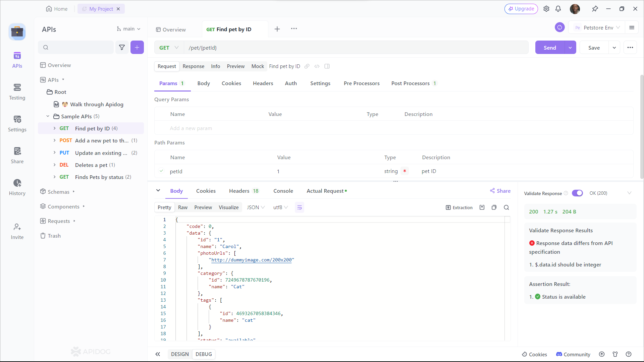Screen dimensions: 644x362
Task: Click the filter icon in APIs sidebar
Action: pos(122,47)
